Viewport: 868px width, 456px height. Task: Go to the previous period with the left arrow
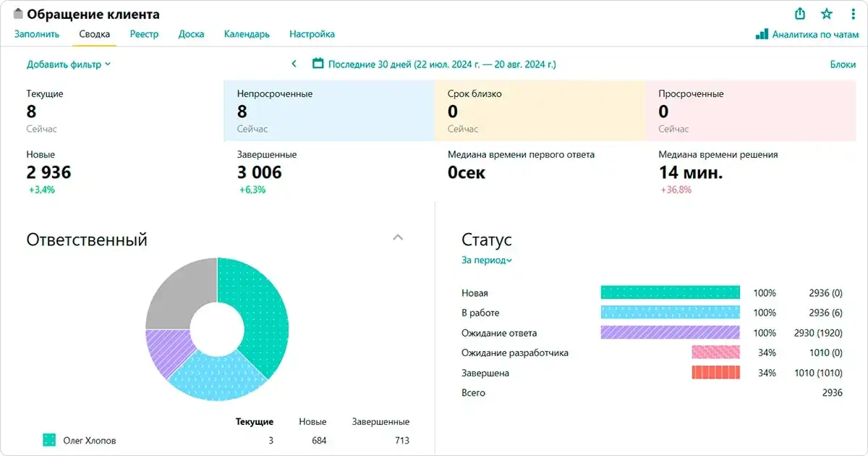294,64
